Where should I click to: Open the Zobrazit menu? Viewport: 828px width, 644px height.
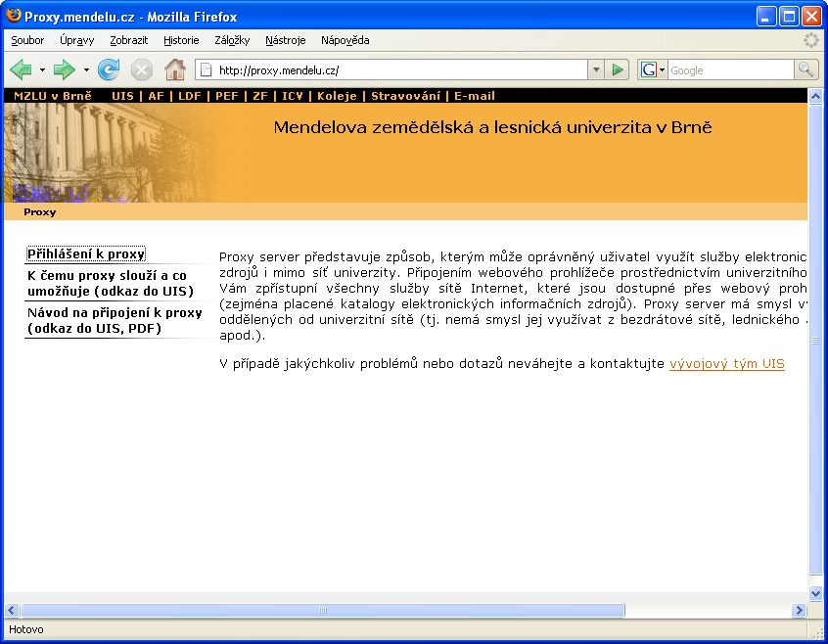tap(129, 40)
